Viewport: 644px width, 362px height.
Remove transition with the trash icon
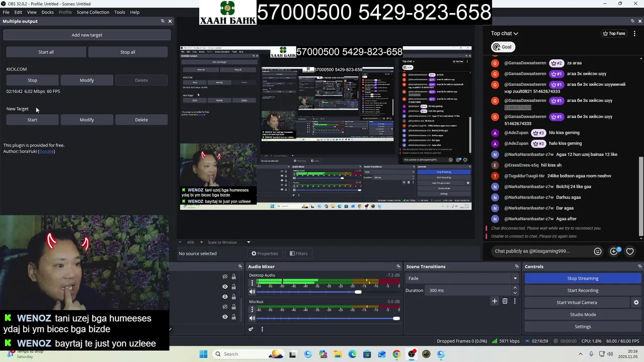(x=505, y=301)
